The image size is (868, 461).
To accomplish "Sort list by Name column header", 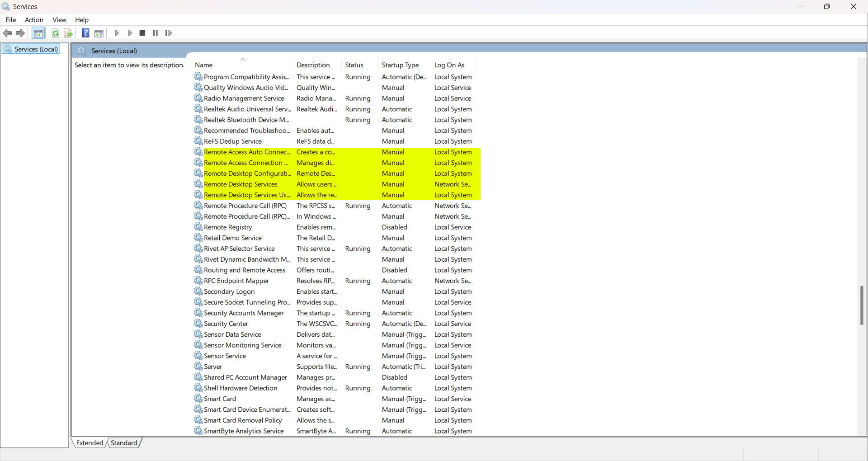I will point(204,65).
